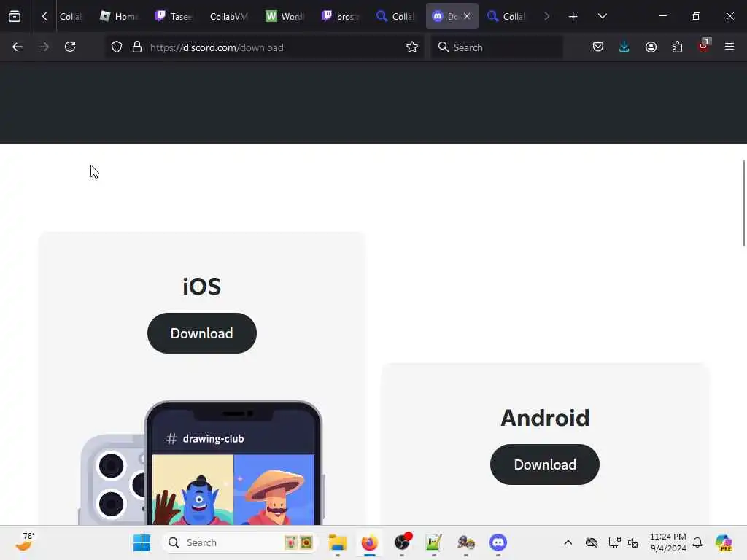The width and height of the screenshot is (747, 560).
Task: Open the muted volume tray icon
Action: (x=633, y=542)
